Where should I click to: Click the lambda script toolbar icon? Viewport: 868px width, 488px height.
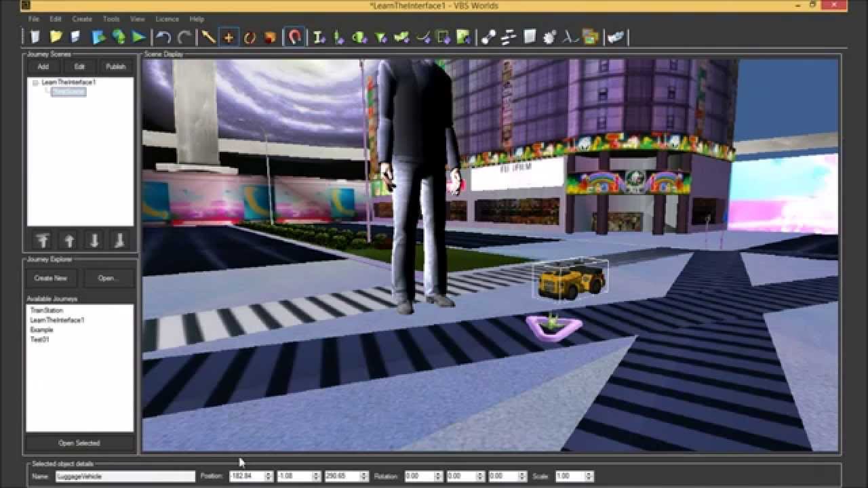(570, 37)
